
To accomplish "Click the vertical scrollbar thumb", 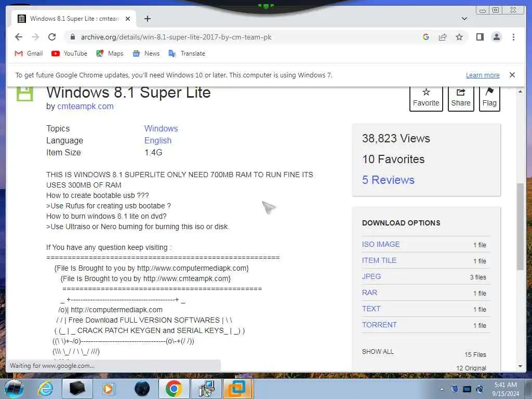I will 520,227.
